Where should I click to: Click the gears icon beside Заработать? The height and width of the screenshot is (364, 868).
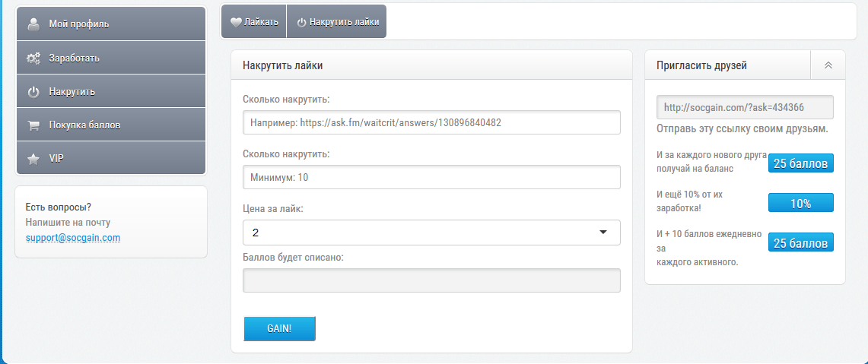pos(33,58)
